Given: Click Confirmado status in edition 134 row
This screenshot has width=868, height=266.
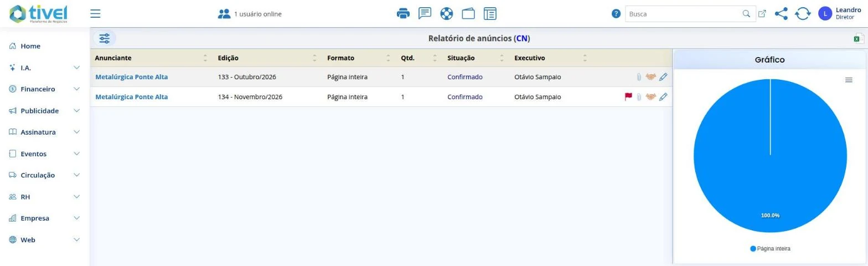Looking at the screenshot, I should [x=465, y=97].
